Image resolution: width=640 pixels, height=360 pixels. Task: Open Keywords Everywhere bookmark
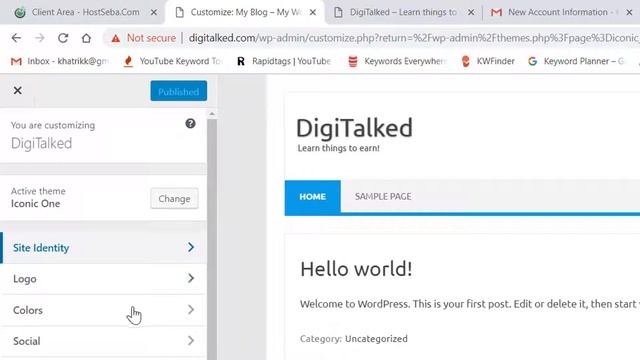tap(397, 61)
